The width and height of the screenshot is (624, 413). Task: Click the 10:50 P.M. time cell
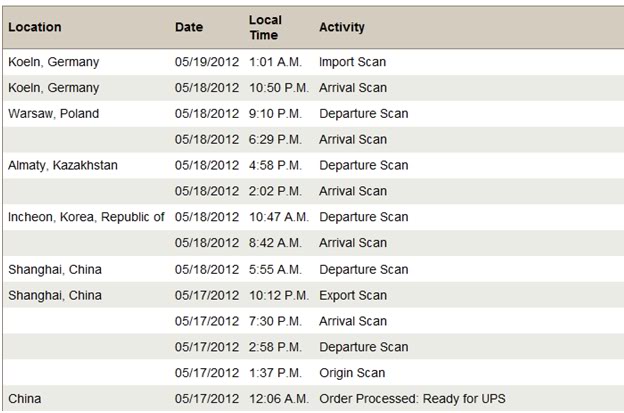(279, 88)
